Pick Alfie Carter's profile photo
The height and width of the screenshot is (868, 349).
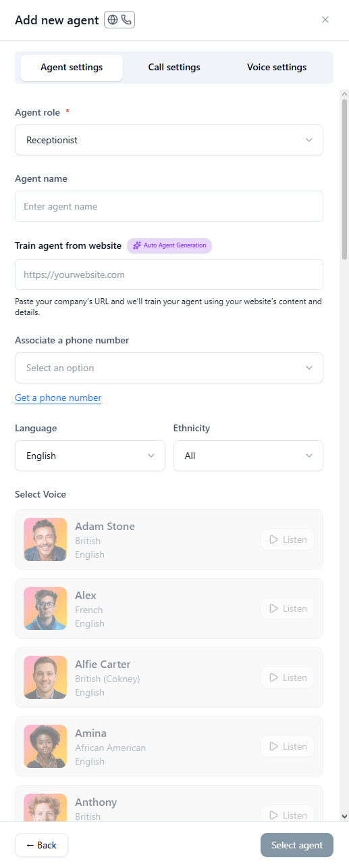[x=45, y=677]
